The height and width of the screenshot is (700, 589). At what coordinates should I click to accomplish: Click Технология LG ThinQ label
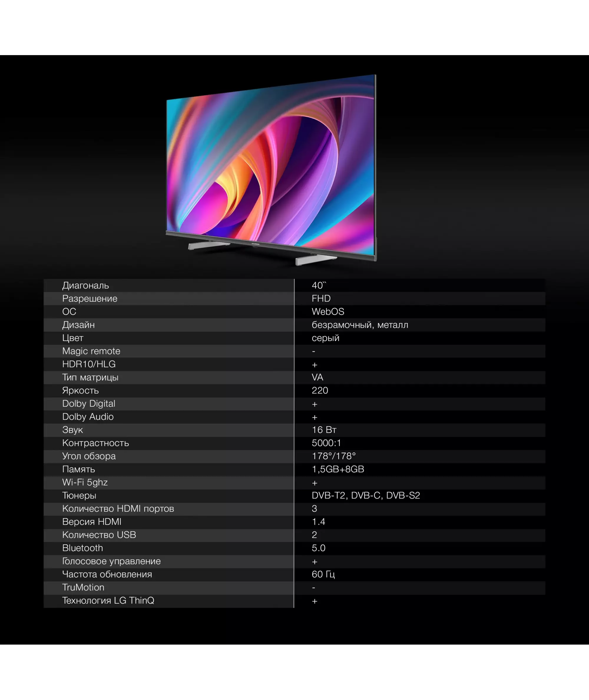point(108,600)
